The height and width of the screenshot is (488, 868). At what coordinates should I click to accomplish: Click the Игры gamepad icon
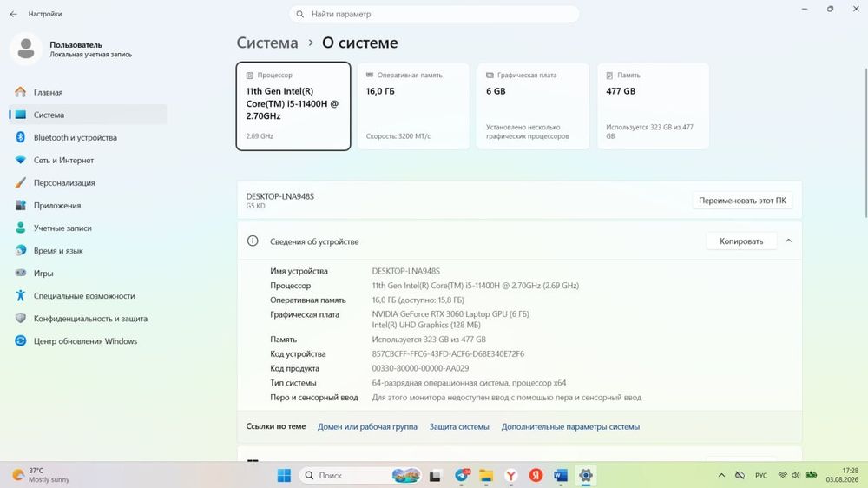point(21,273)
